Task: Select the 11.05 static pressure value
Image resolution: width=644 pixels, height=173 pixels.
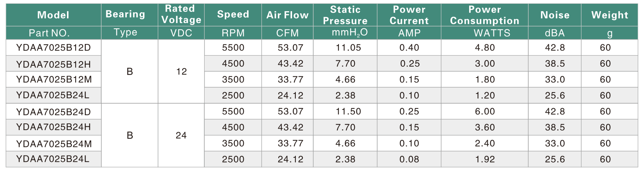Action: tap(348, 48)
